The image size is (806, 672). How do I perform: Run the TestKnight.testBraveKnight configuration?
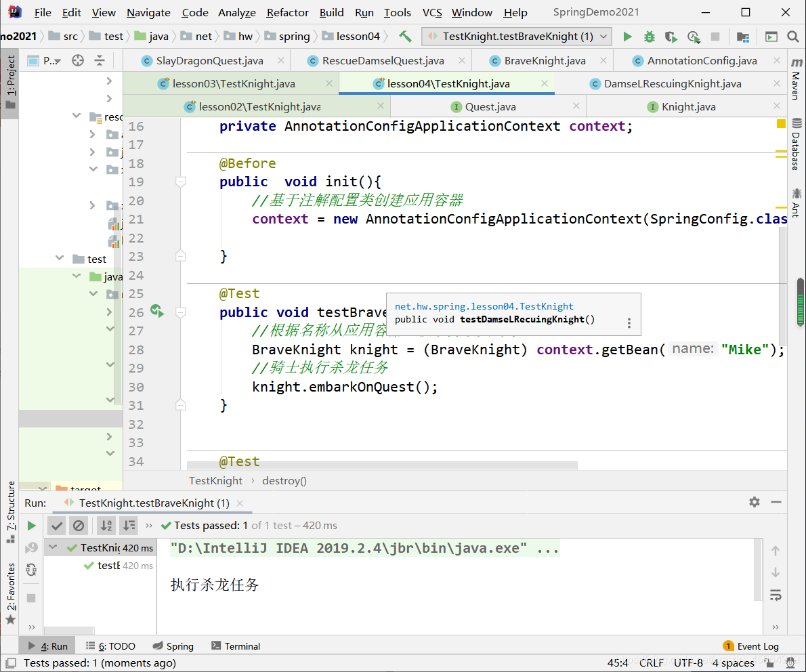627,37
